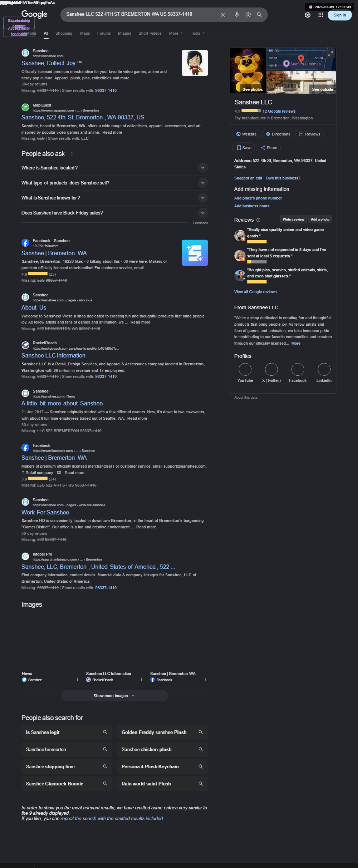Click the Directions button
Screen dimensions: 362x868
(x=278, y=134)
